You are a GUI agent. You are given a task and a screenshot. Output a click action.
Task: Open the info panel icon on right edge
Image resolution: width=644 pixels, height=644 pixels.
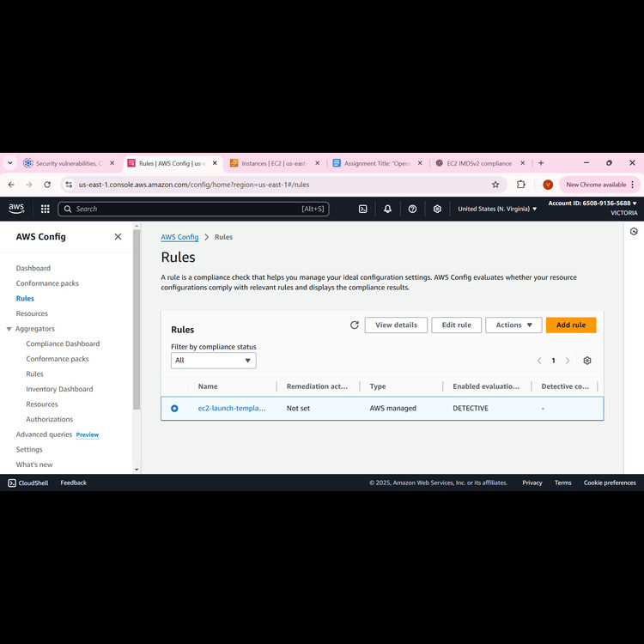click(x=634, y=232)
